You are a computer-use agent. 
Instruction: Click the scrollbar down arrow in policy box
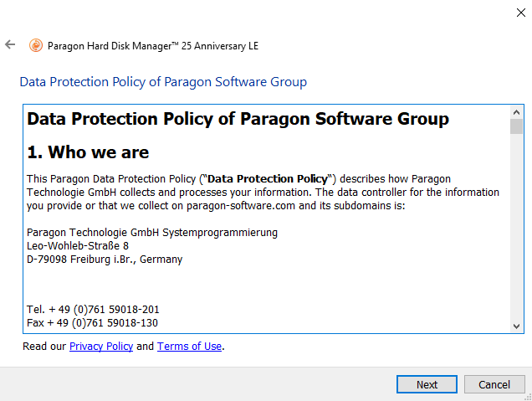[x=516, y=326]
